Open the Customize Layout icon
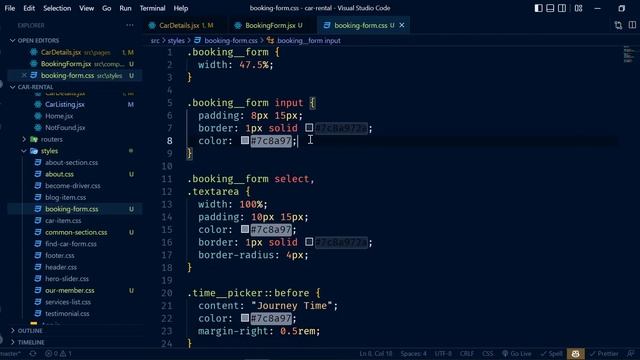The height and width of the screenshot is (360, 640). (578, 8)
